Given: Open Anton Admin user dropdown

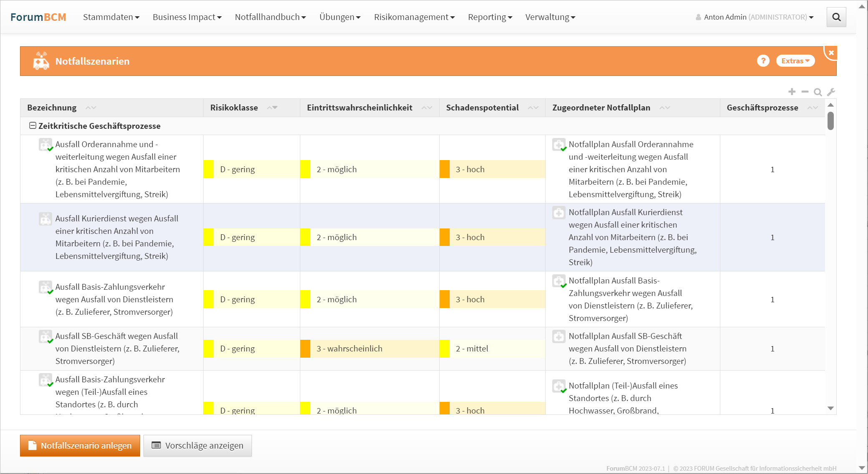Looking at the screenshot, I should [x=755, y=17].
